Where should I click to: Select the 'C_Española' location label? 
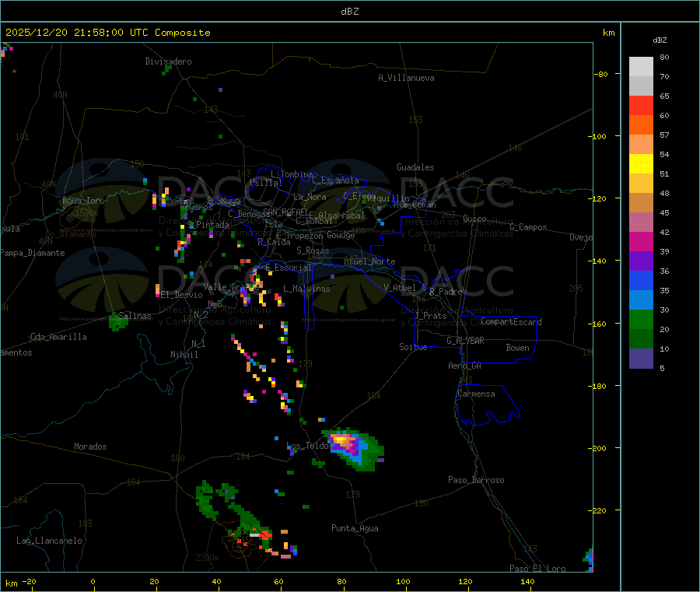(336, 180)
